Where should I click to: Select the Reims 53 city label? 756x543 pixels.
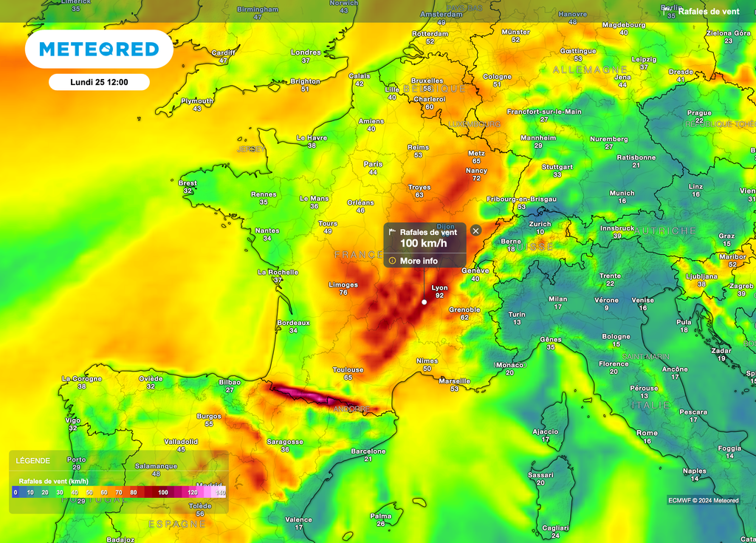pyautogui.click(x=418, y=151)
